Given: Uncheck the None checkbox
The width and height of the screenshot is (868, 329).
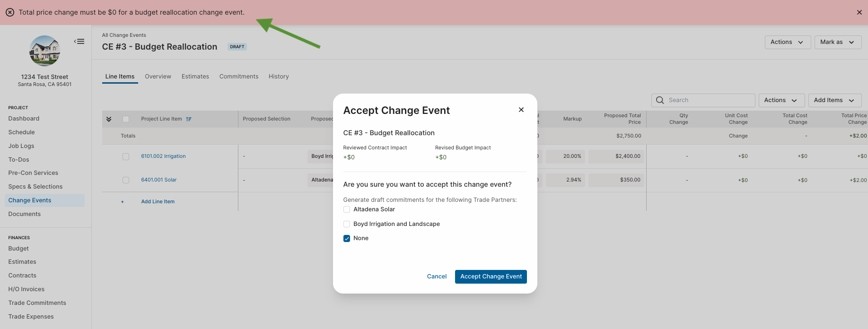Looking at the screenshot, I should click(347, 238).
